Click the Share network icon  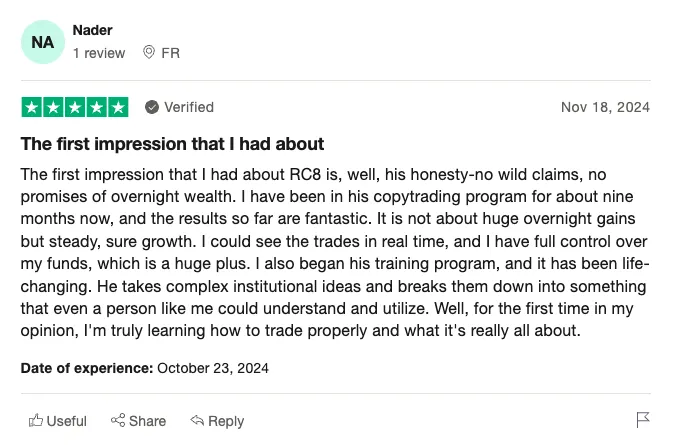pos(118,420)
